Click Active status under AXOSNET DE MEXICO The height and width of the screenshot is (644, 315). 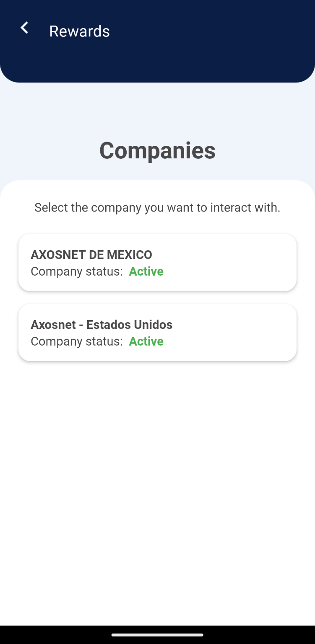tap(146, 272)
